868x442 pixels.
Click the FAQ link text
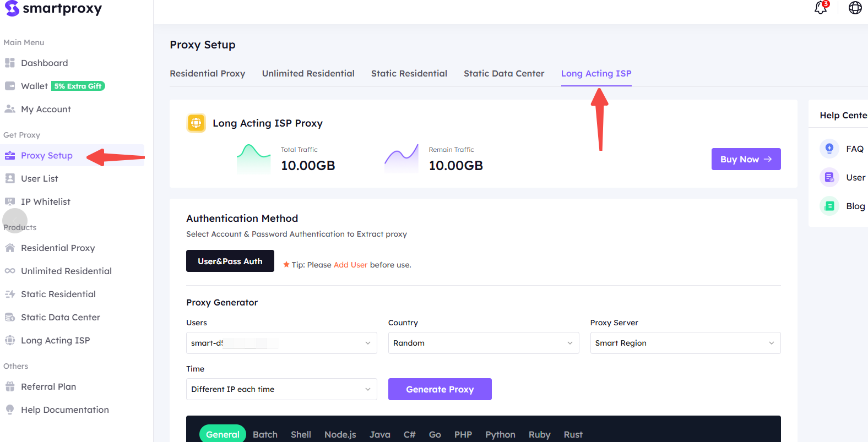tap(855, 149)
